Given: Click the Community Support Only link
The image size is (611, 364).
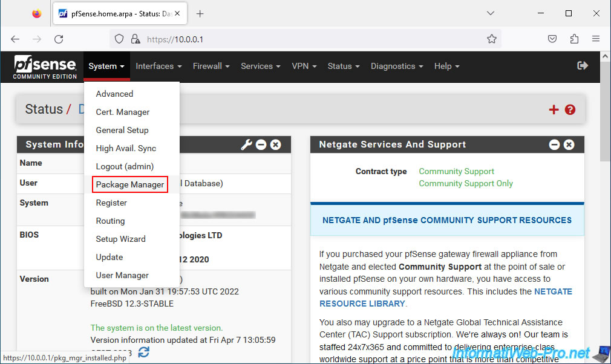Looking at the screenshot, I should [466, 183].
